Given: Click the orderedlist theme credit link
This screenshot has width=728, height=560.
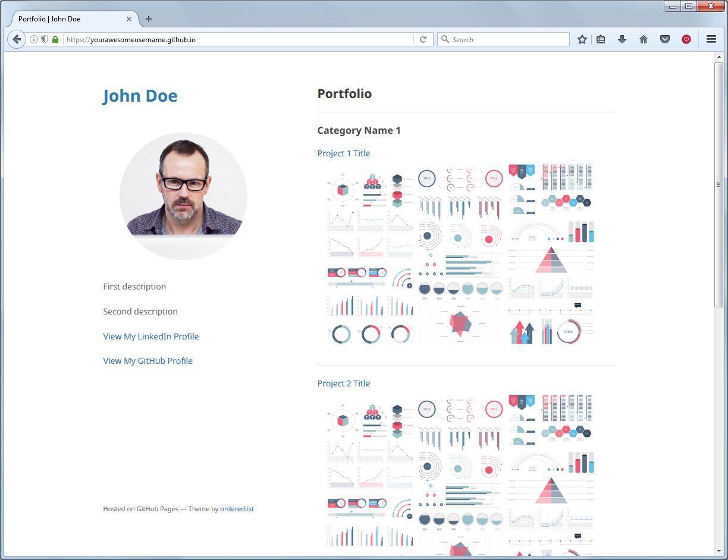Looking at the screenshot, I should click(237, 509).
